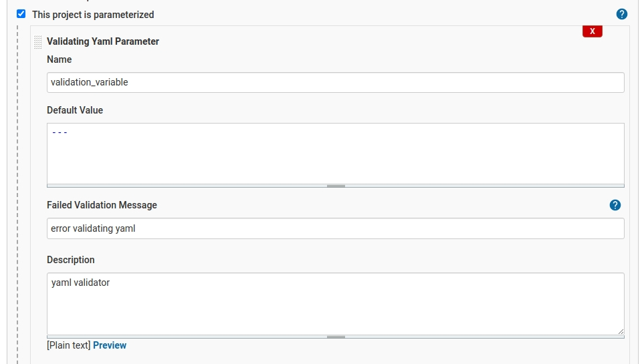Click the corner resize grip of Description
The height and width of the screenshot is (364, 640).
[621, 331]
